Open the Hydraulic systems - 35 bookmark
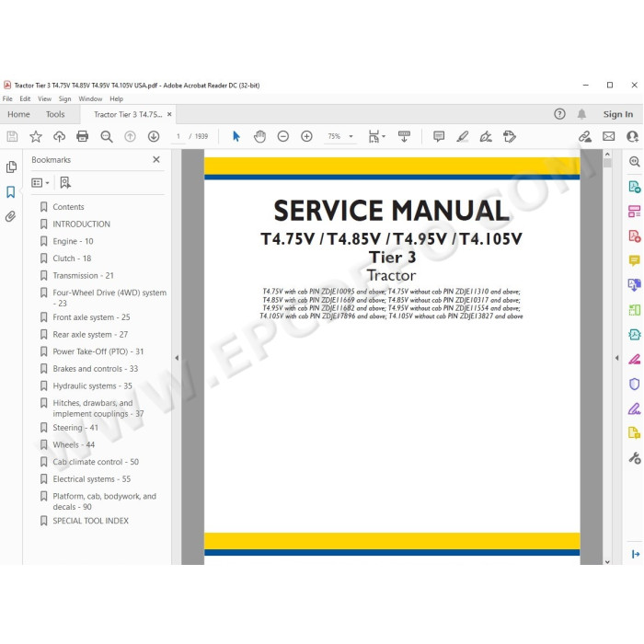The width and height of the screenshot is (644, 644). pos(92,385)
